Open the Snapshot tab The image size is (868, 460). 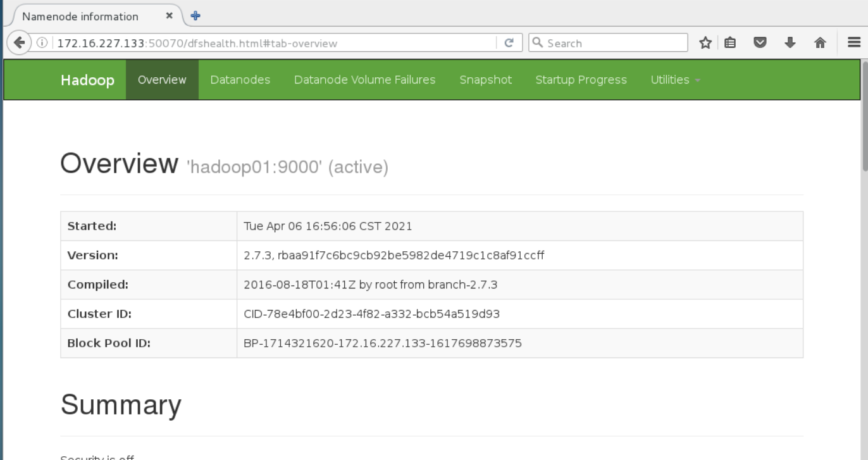[x=486, y=80]
